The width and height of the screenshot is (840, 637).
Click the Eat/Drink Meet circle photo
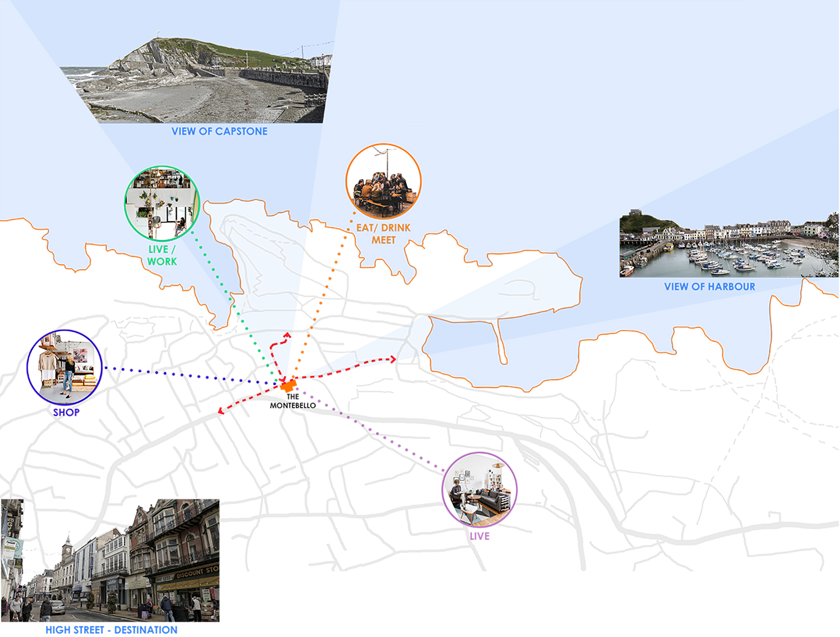(x=383, y=181)
